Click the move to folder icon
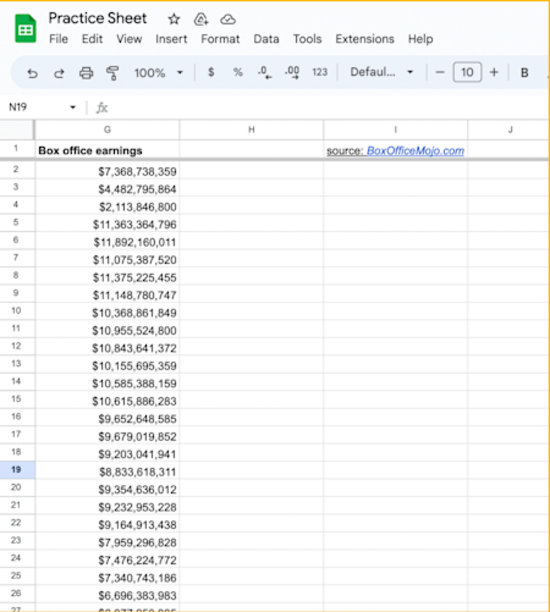 tap(201, 19)
